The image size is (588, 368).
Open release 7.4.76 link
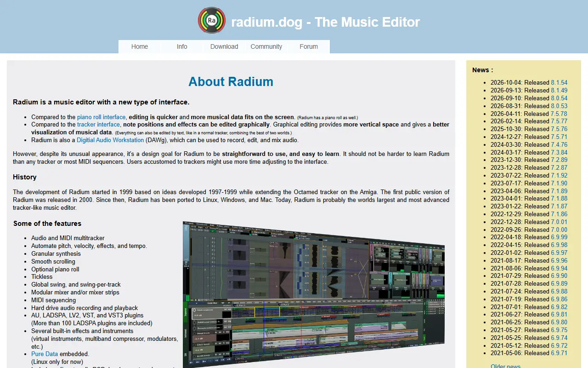tap(559, 144)
